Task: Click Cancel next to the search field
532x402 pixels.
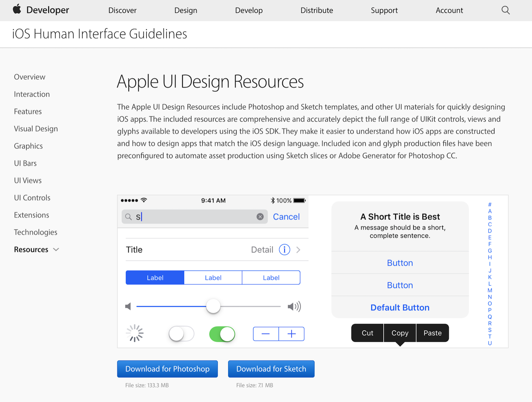Action: 286,217
